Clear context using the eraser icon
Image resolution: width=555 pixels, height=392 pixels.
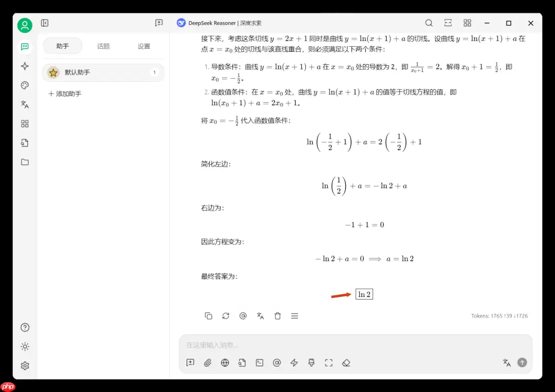[x=346, y=363]
